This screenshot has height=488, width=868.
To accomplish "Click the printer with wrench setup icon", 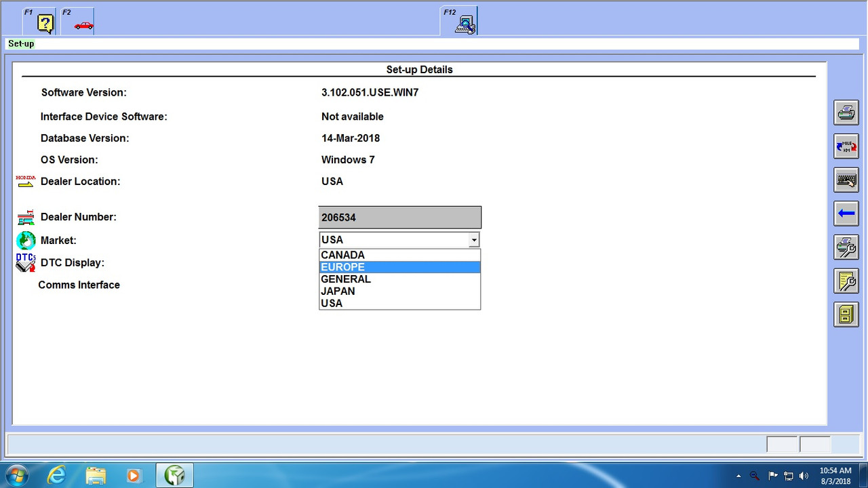I will coord(846,247).
